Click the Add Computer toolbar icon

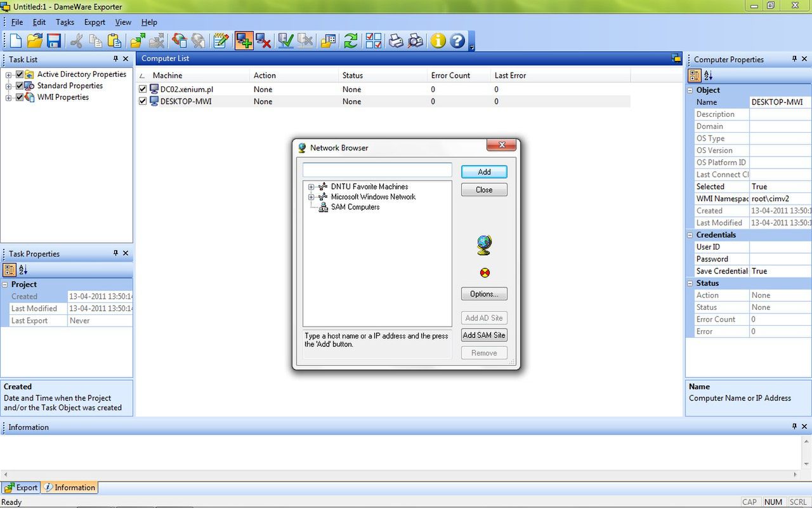[x=244, y=41]
